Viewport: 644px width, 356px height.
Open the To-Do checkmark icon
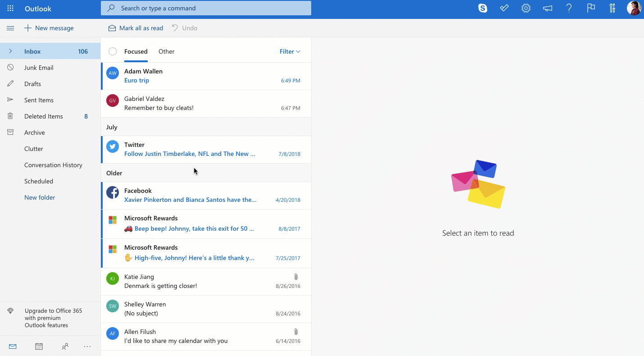click(504, 8)
